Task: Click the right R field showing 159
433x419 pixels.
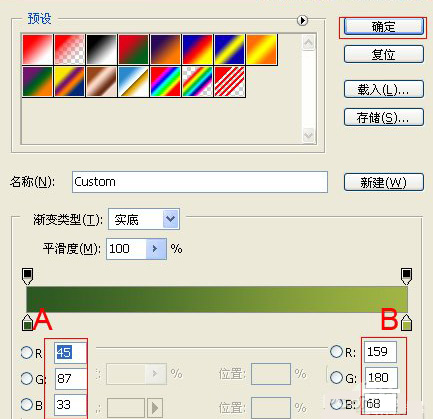Action: [381, 351]
